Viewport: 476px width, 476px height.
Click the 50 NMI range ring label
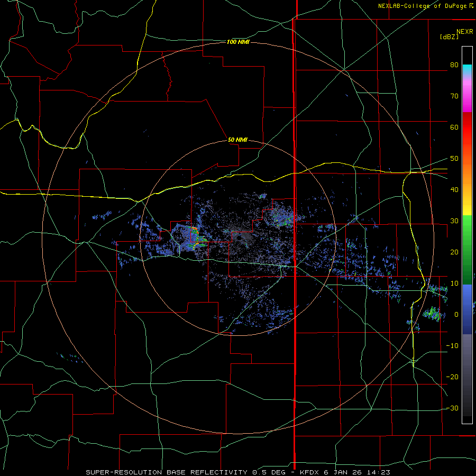tap(237, 140)
